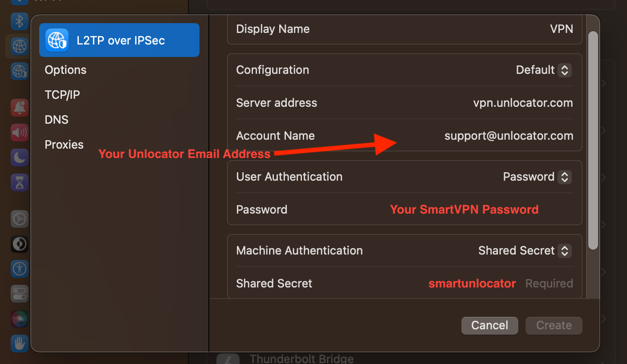
Task: Click the Machine Authentication label
Action: coord(300,251)
